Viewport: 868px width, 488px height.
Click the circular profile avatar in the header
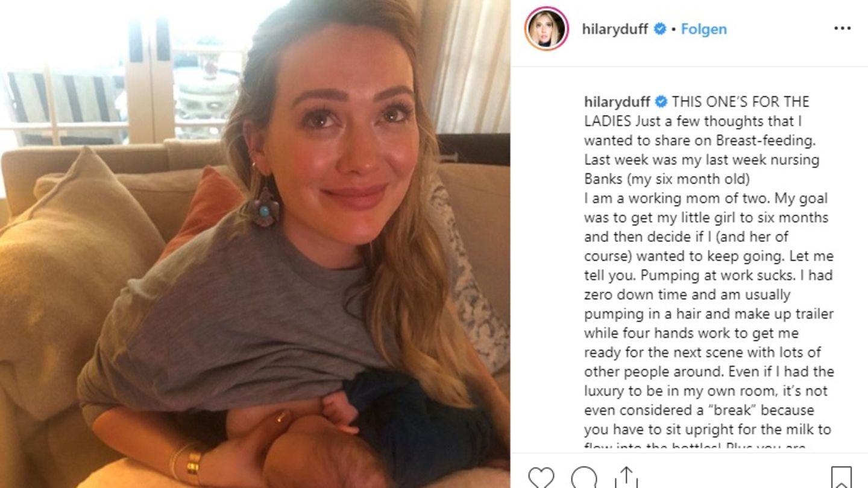tap(547, 28)
